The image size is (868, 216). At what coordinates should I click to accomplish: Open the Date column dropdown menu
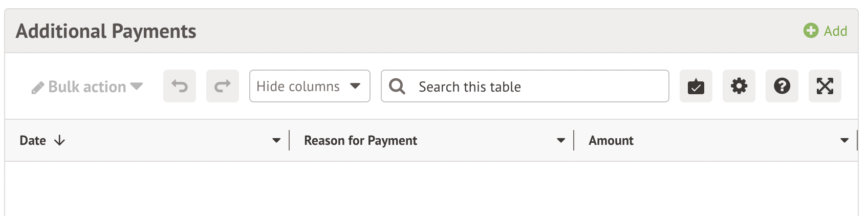click(x=276, y=140)
